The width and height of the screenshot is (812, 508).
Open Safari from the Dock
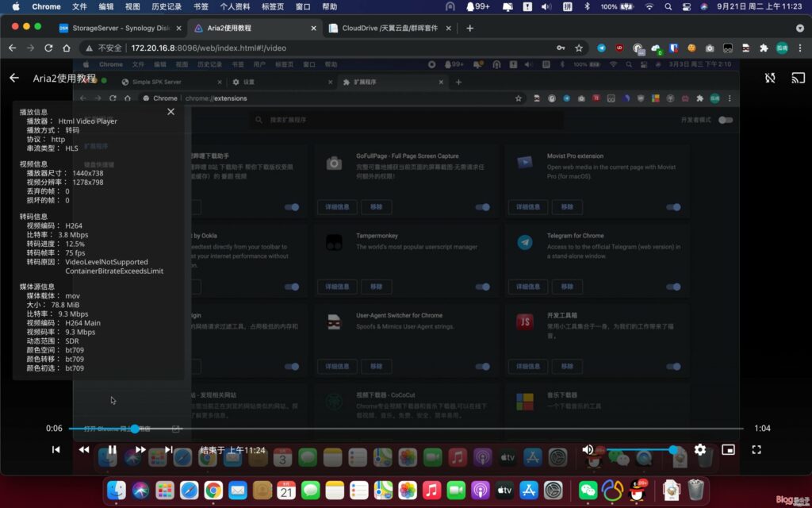pos(189,490)
